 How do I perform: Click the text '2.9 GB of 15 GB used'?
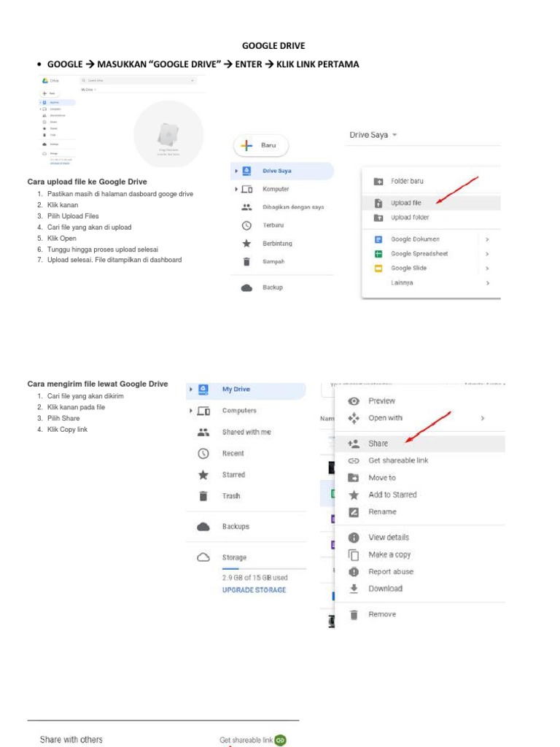pos(254,578)
